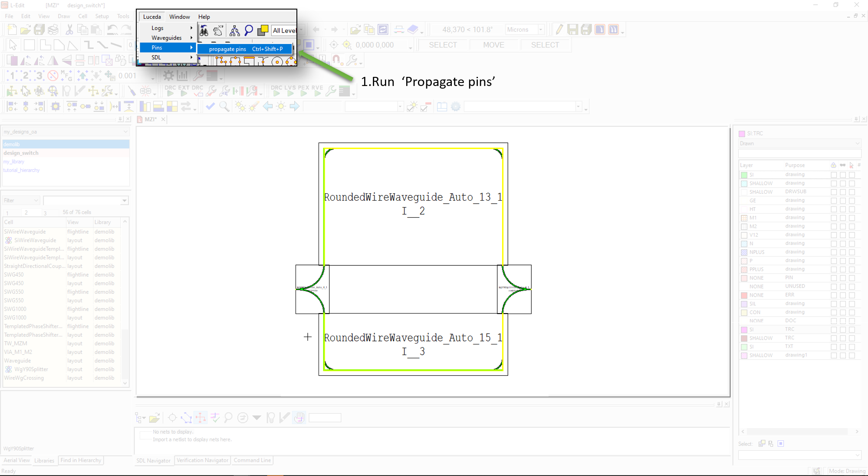Click the Save diskette icon

pos(39,30)
